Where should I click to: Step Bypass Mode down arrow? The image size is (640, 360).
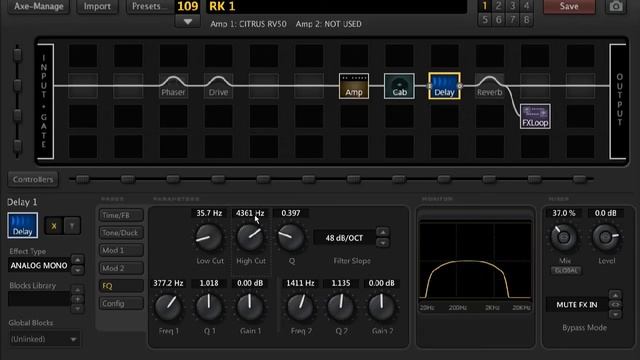[616, 314]
